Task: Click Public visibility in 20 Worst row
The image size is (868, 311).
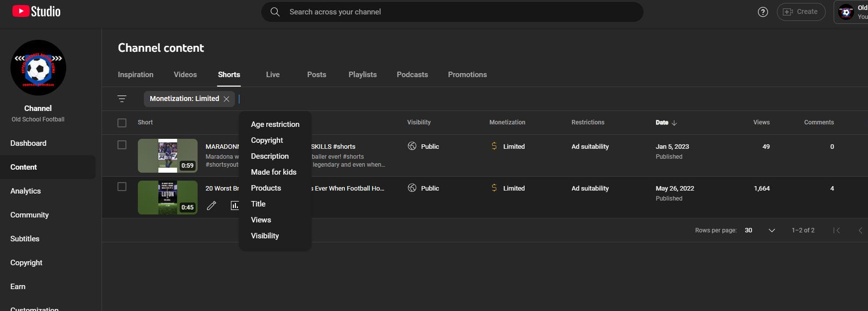Action: tap(430, 188)
